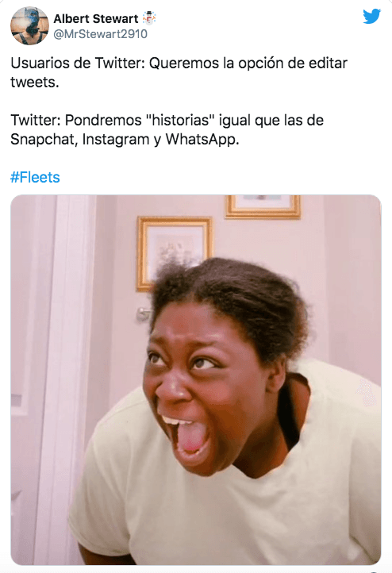Click the word "Snapchat" in the tweet
This screenshot has height=573, width=392.
pyautogui.click(x=44, y=140)
